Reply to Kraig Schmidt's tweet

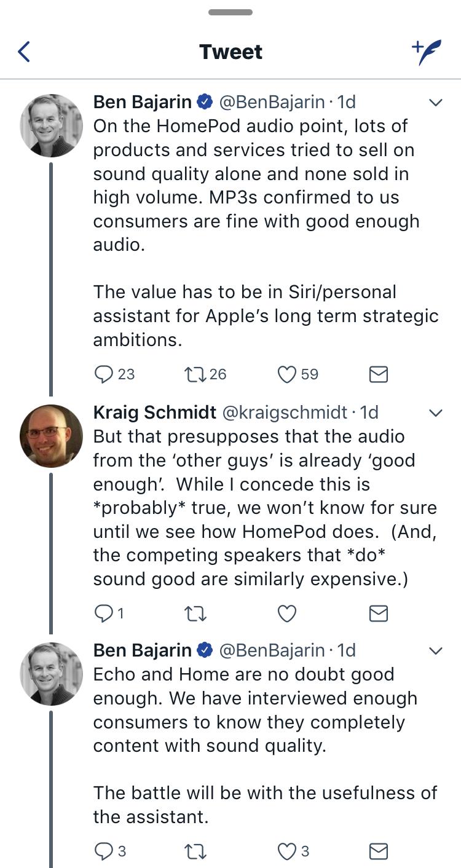[104, 613]
